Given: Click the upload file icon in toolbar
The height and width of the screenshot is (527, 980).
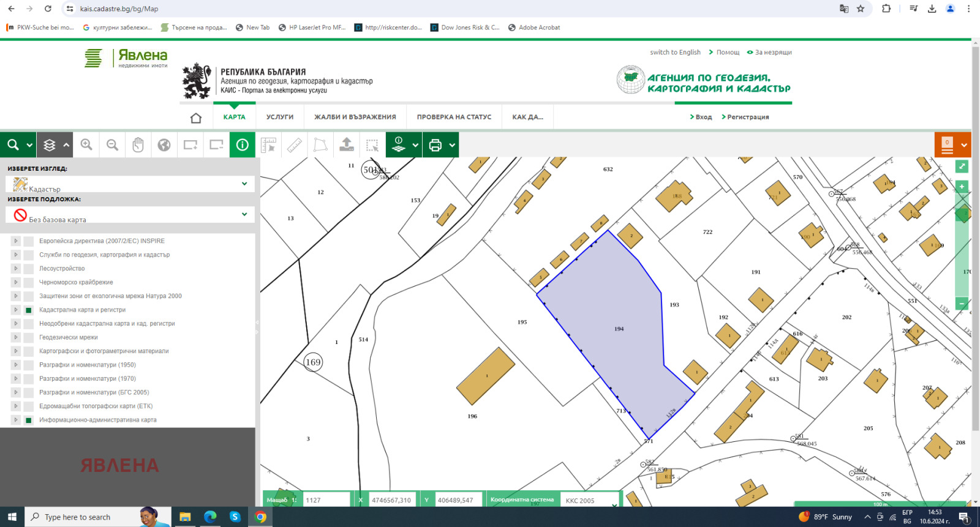Looking at the screenshot, I should click(347, 145).
